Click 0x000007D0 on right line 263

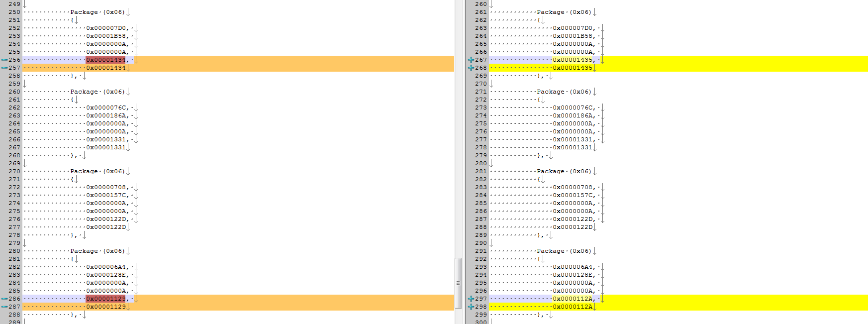573,28
